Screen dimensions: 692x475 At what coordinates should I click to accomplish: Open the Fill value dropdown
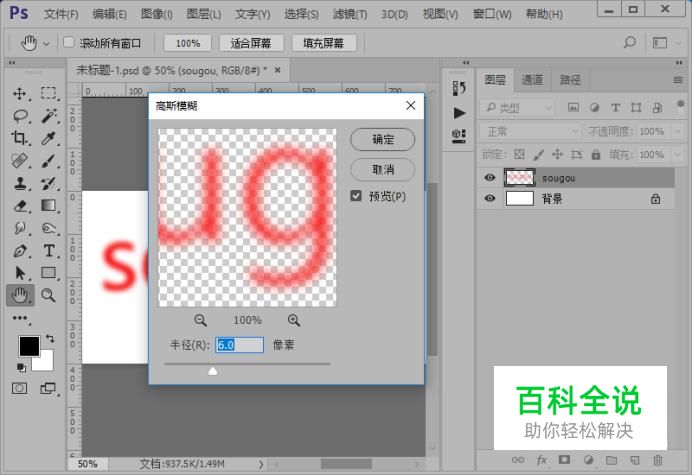tap(678, 155)
